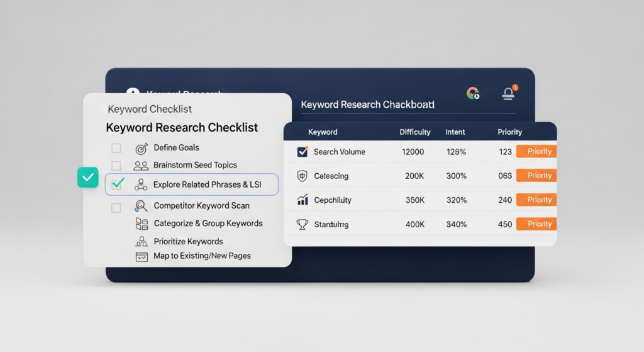The width and height of the screenshot is (644, 352).
Task: Click the teal checkmark badge
Action: 88,177
